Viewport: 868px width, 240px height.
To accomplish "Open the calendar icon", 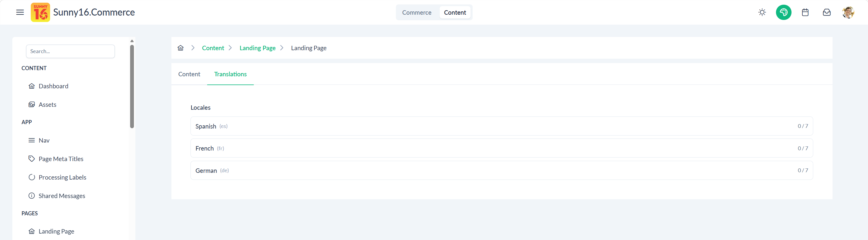I will pos(805,13).
